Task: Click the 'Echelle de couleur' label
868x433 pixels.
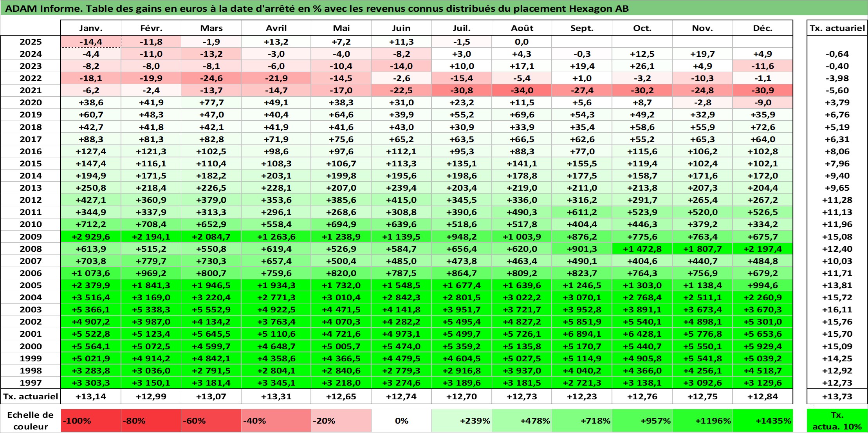Action: coord(31,420)
